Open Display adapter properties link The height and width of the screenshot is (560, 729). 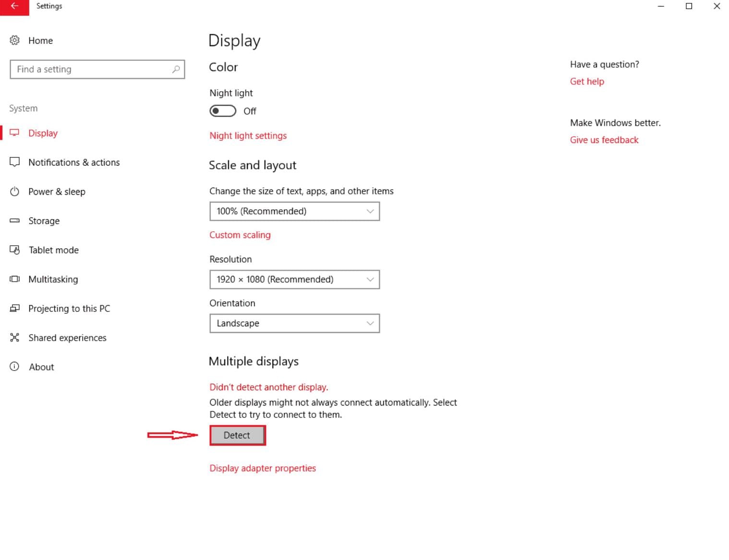tap(263, 468)
